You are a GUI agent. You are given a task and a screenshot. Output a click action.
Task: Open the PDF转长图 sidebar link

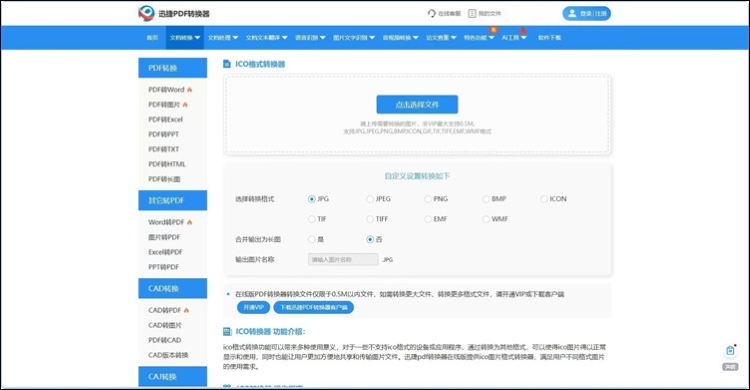coord(164,179)
